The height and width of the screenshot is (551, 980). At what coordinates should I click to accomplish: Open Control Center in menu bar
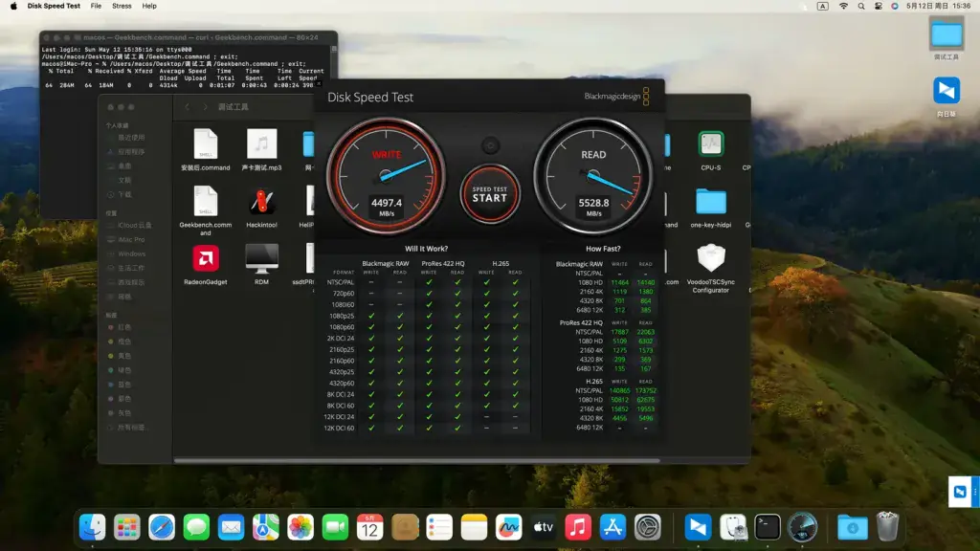(879, 6)
